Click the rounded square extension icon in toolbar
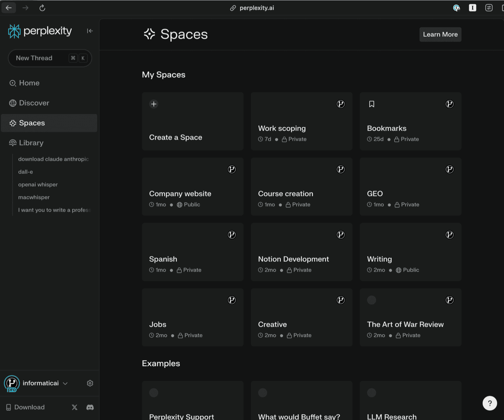The image size is (504, 420). [489, 8]
